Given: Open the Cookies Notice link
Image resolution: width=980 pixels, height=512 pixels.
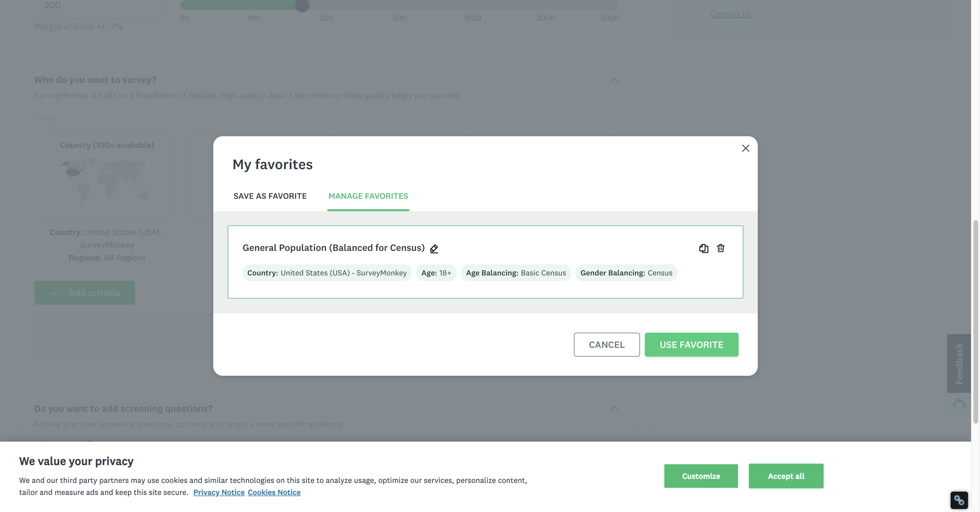Looking at the screenshot, I should click(274, 492).
